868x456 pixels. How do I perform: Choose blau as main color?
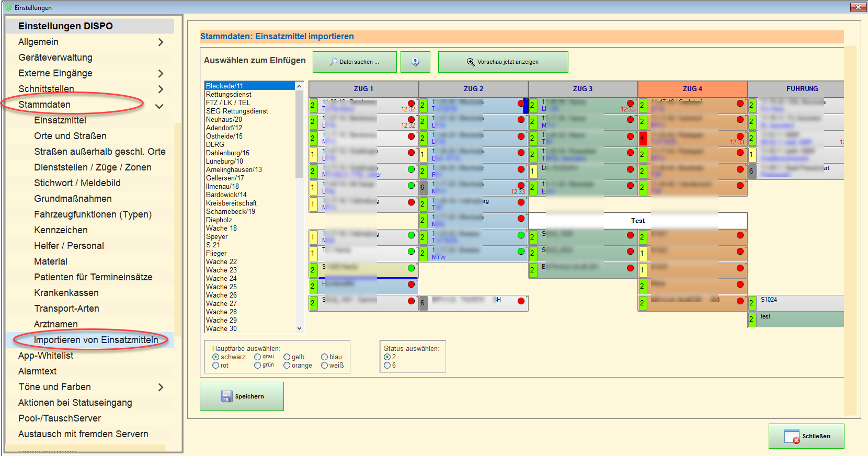pyautogui.click(x=324, y=357)
